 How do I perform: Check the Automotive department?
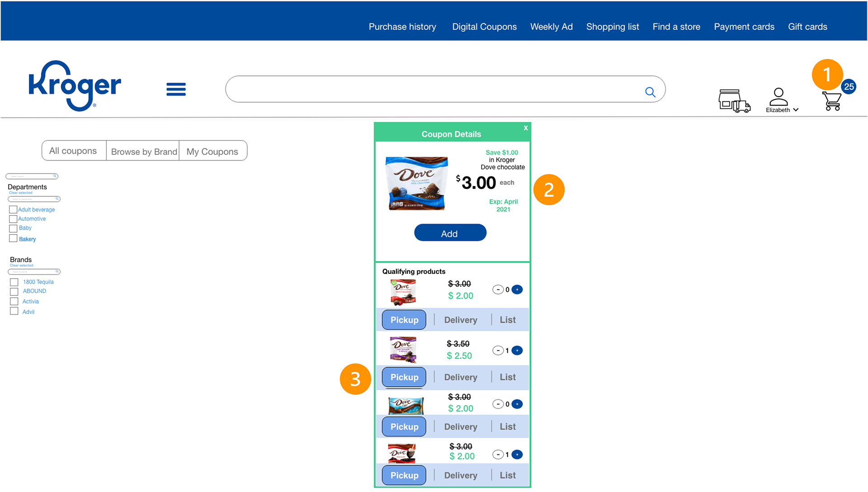coord(13,219)
